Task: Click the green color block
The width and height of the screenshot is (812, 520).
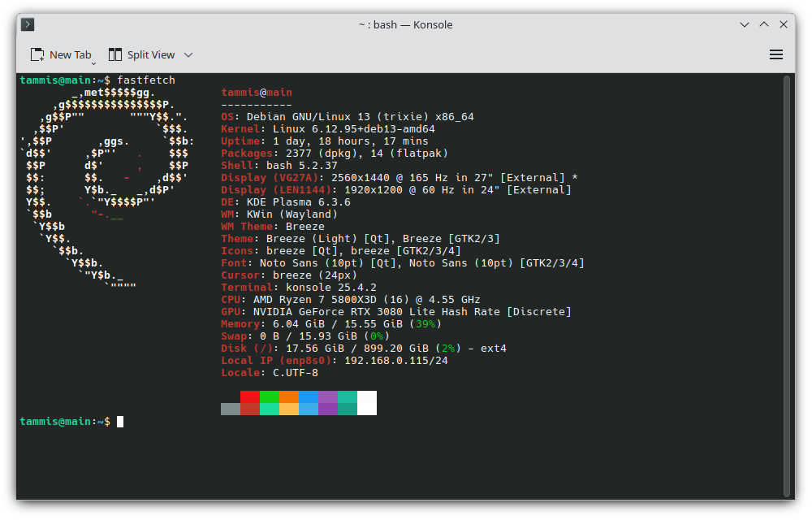Action: pos(270,396)
